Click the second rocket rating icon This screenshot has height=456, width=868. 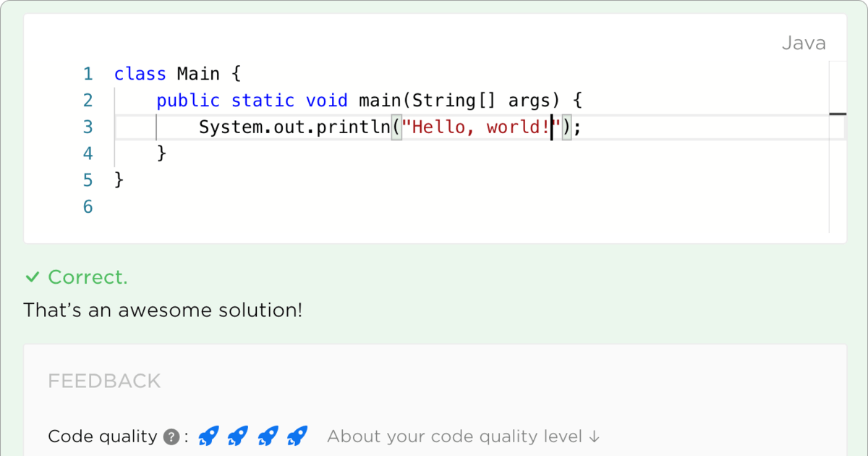point(238,436)
